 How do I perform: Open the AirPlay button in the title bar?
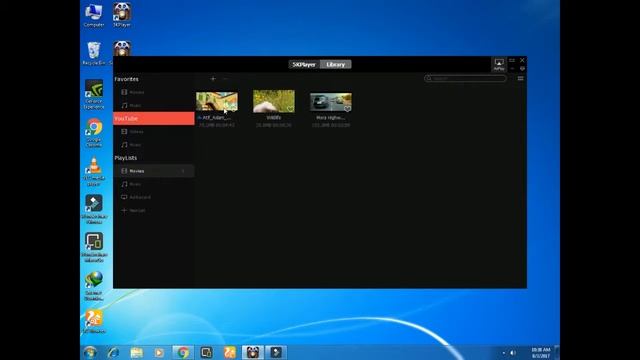point(499,64)
